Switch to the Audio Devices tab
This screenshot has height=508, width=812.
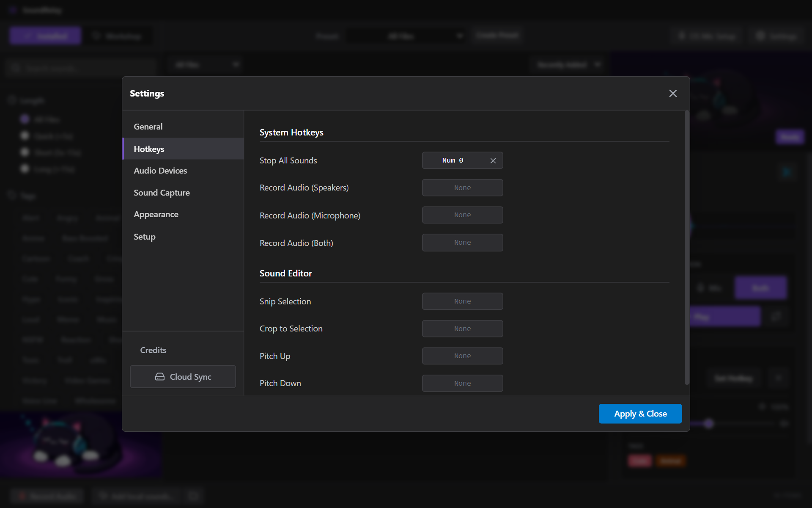183,171
